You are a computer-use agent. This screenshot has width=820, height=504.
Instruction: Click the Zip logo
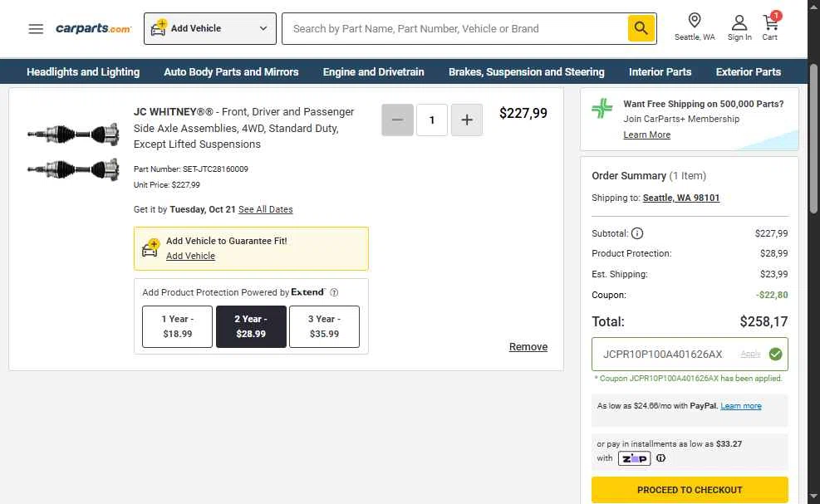(635, 458)
